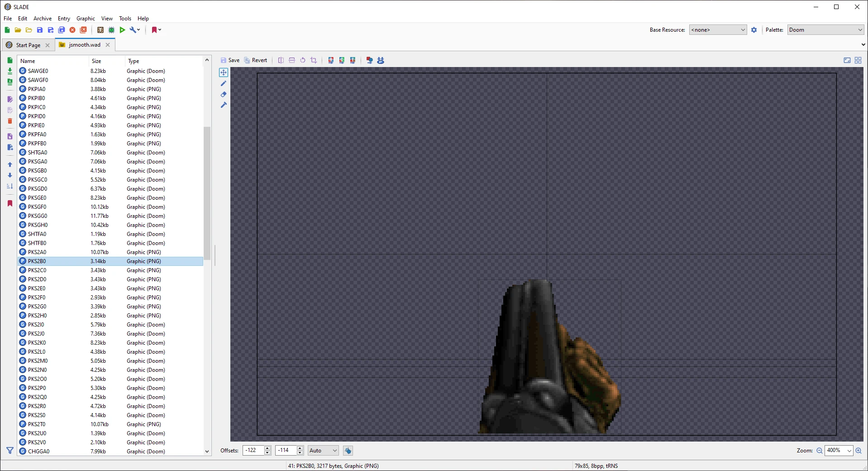Expand the tab list arrow at right edge
868x471 pixels.
[863, 45]
